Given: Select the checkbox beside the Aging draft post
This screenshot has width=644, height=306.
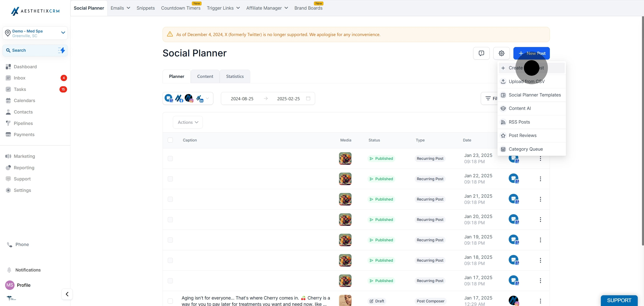Looking at the screenshot, I should [x=170, y=301].
